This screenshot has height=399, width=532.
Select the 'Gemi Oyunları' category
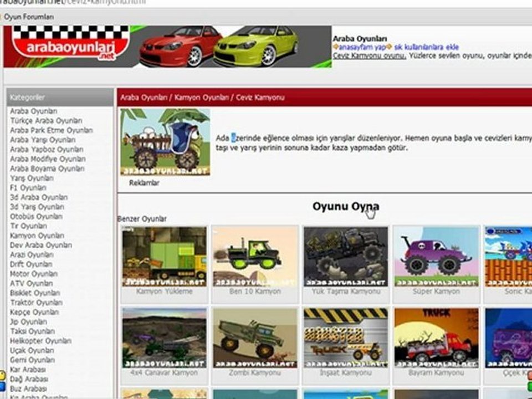pyautogui.click(x=32, y=360)
